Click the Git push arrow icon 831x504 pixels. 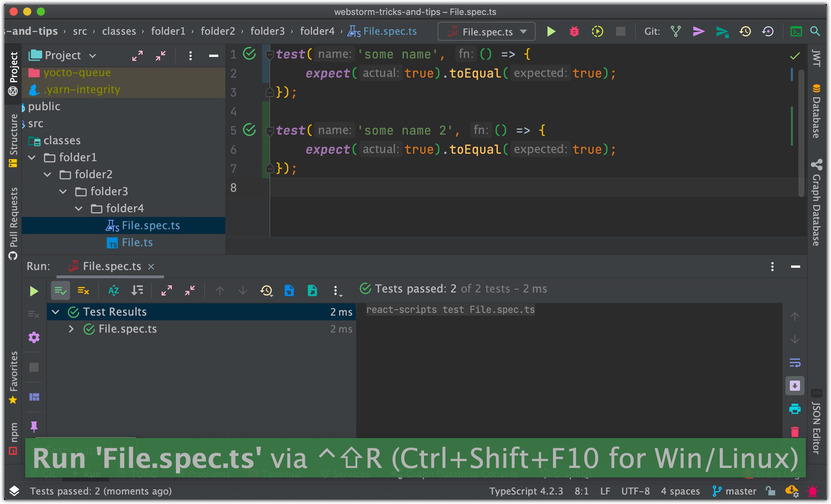[x=722, y=32]
